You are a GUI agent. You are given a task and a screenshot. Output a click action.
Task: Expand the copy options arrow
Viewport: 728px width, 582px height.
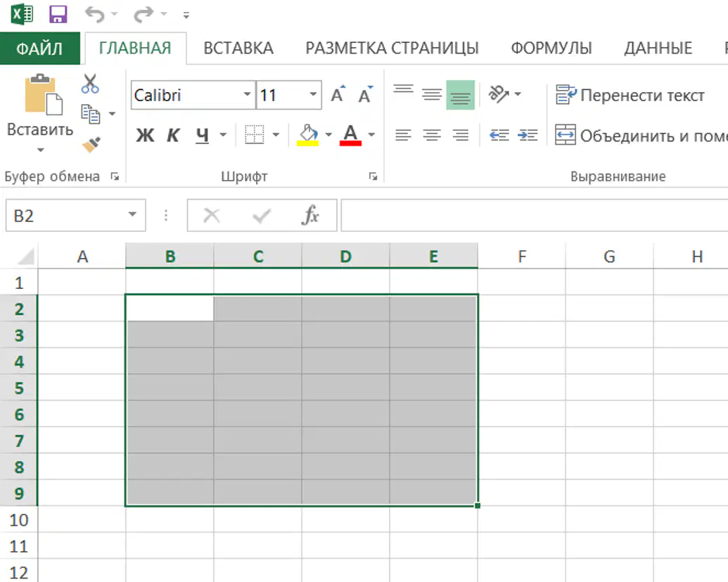(x=112, y=114)
